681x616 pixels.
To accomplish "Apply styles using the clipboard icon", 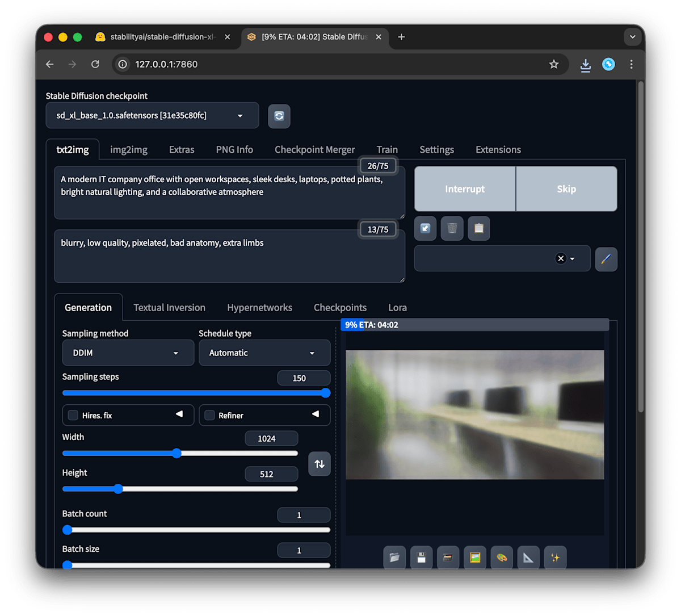I will tap(479, 228).
